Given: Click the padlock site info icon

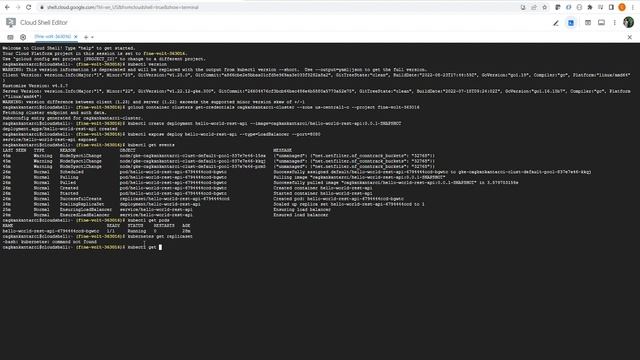Looking at the screenshot, I should click(42, 7).
